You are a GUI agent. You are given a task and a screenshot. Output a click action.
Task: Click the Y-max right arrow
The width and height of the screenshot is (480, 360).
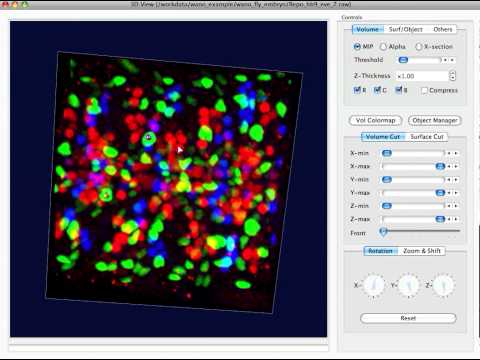click(x=456, y=193)
